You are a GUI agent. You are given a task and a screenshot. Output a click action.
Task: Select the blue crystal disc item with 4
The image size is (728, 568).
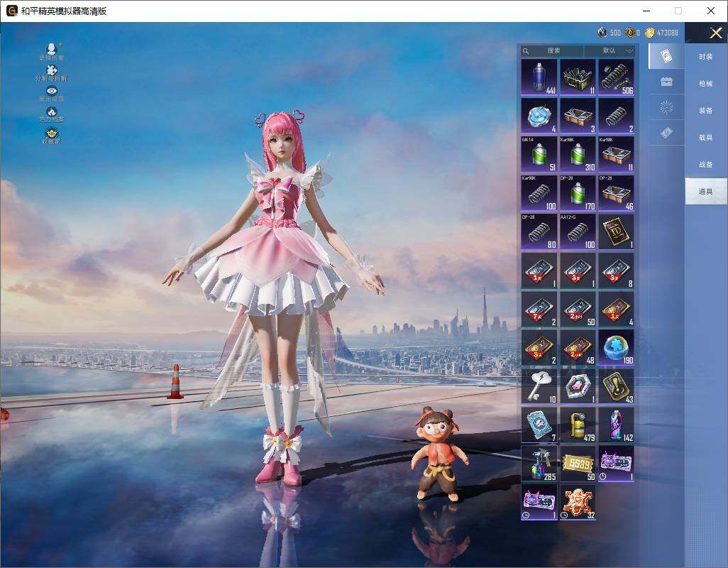coord(539,116)
